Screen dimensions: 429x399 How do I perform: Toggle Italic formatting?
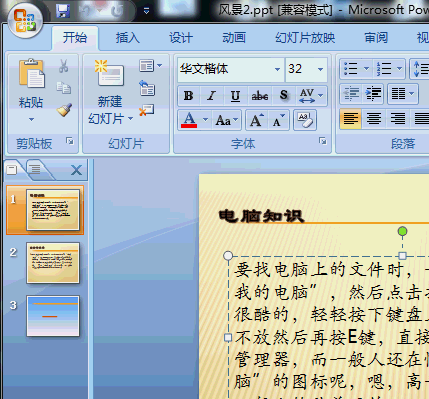tap(211, 96)
